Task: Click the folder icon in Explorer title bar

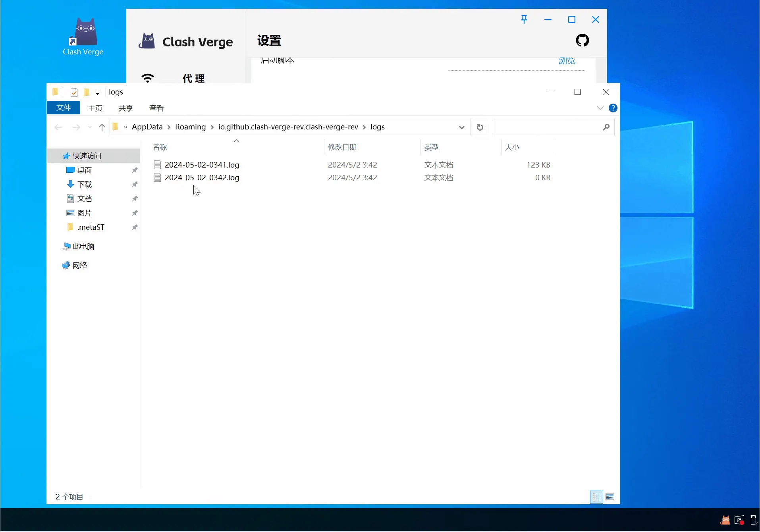Action: [55, 92]
